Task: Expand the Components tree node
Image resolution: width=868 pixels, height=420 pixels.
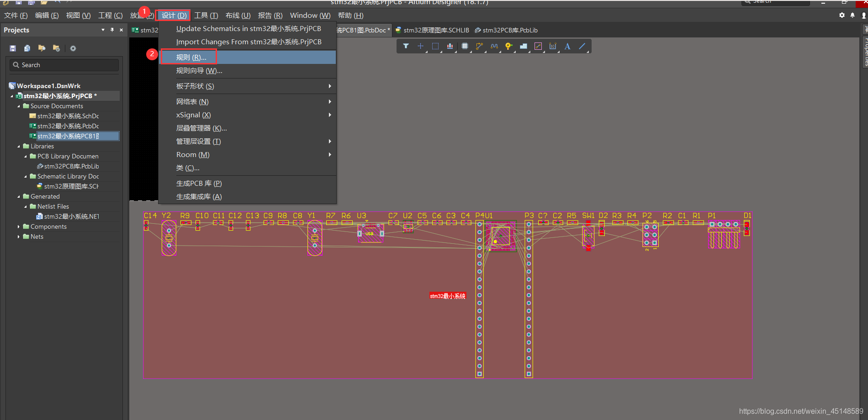Action: (19, 227)
